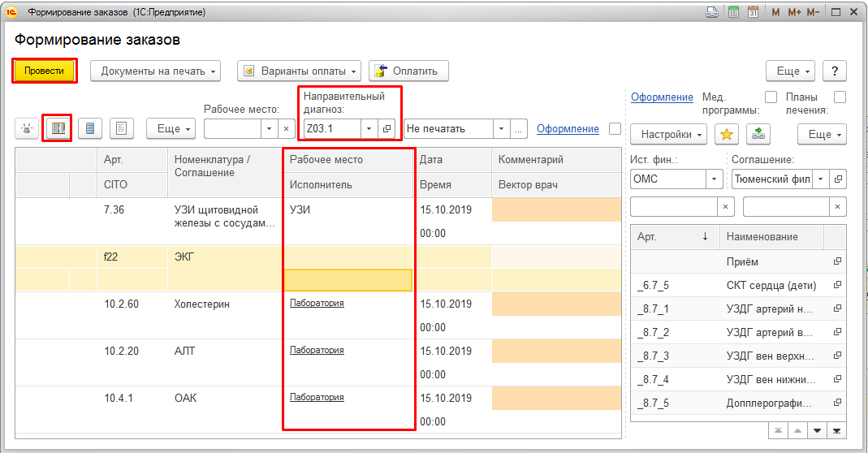Enable the Мед. программы checkbox
Screen dimensions: 868x453
771,97
